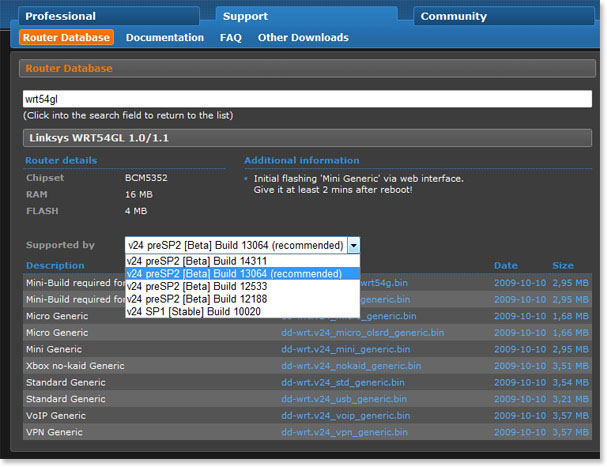Select the BCM5352 chipset value
This screenshot has width=607, height=467.
(x=146, y=178)
